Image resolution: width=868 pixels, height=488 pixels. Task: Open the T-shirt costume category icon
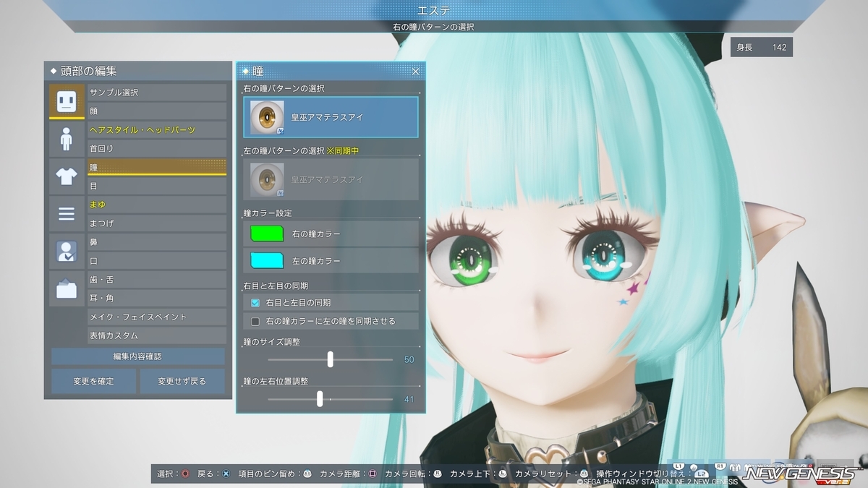click(67, 176)
